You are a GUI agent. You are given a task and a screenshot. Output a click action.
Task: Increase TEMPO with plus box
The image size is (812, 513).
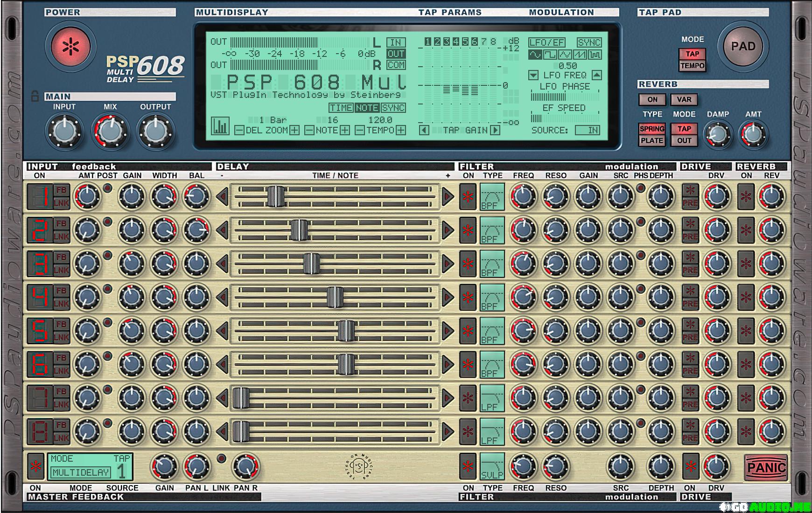click(401, 131)
